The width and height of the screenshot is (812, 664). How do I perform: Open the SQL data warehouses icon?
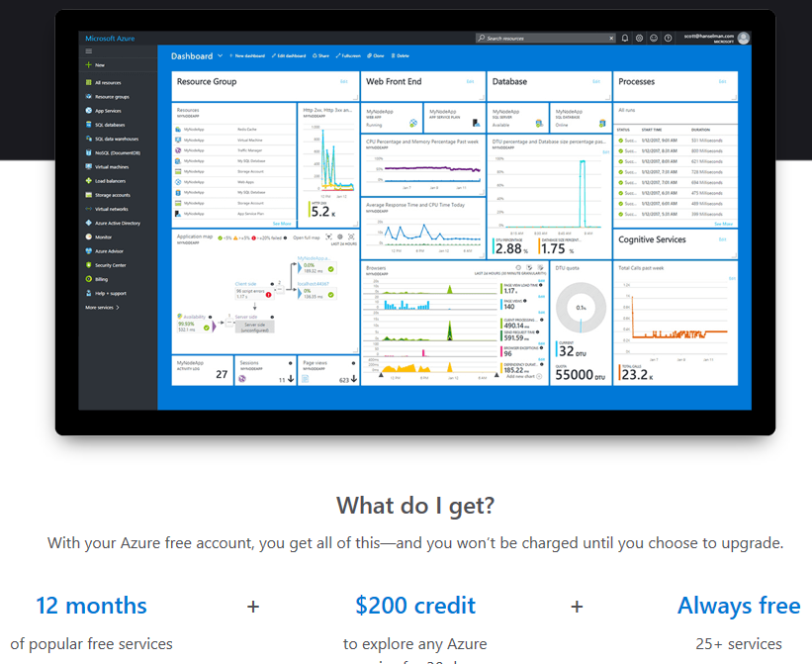pyautogui.click(x=89, y=139)
